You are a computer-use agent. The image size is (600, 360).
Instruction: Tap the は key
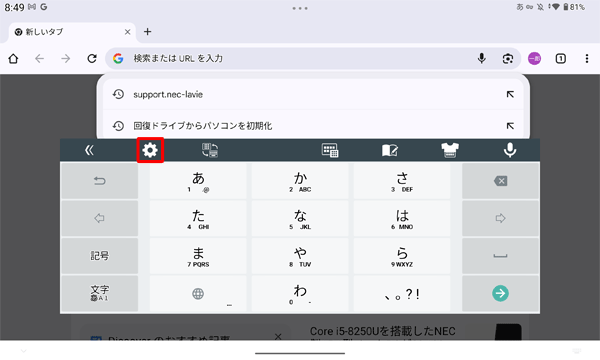click(402, 218)
